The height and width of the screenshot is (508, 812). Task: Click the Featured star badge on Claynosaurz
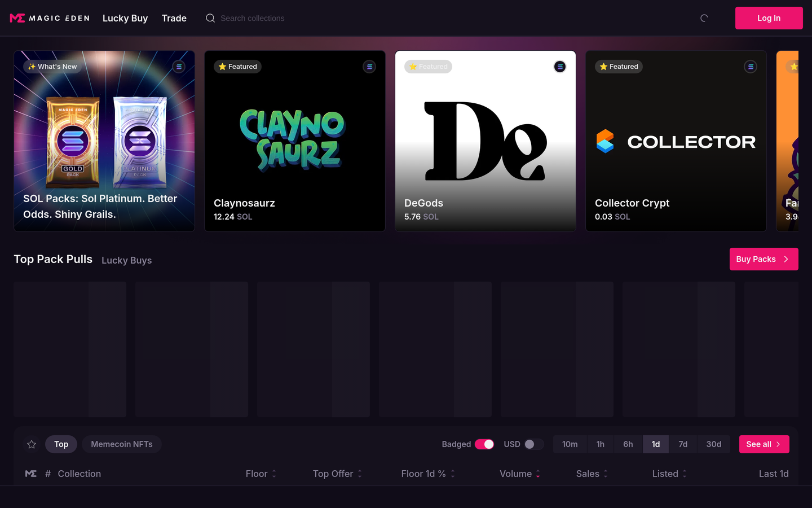point(237,67)
